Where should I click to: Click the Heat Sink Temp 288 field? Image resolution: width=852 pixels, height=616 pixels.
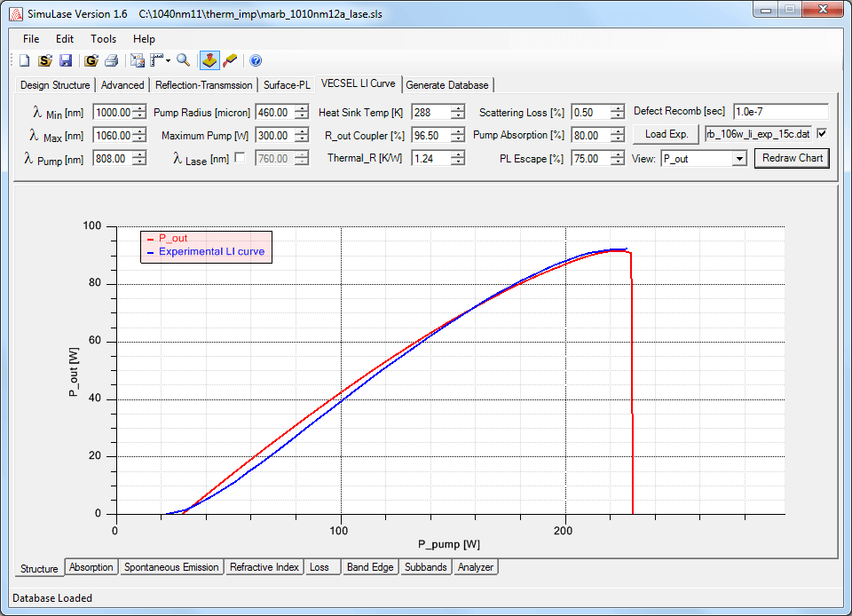click(x=431, y=113)
